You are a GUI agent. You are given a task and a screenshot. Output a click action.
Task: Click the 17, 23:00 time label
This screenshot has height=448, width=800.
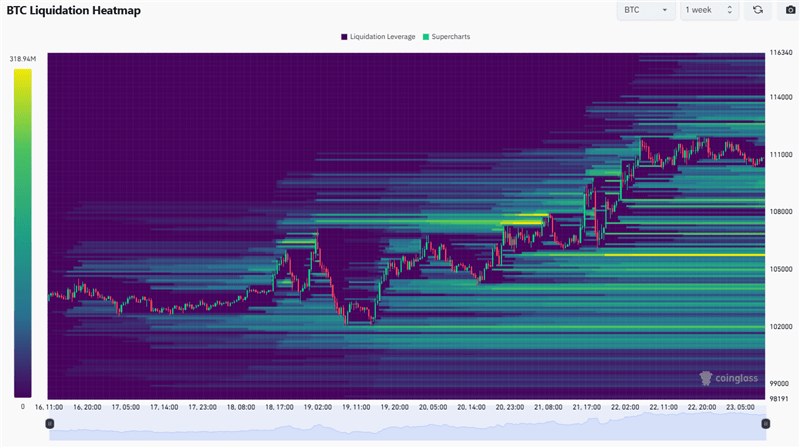pyautogui.click(x=203, y=407)
